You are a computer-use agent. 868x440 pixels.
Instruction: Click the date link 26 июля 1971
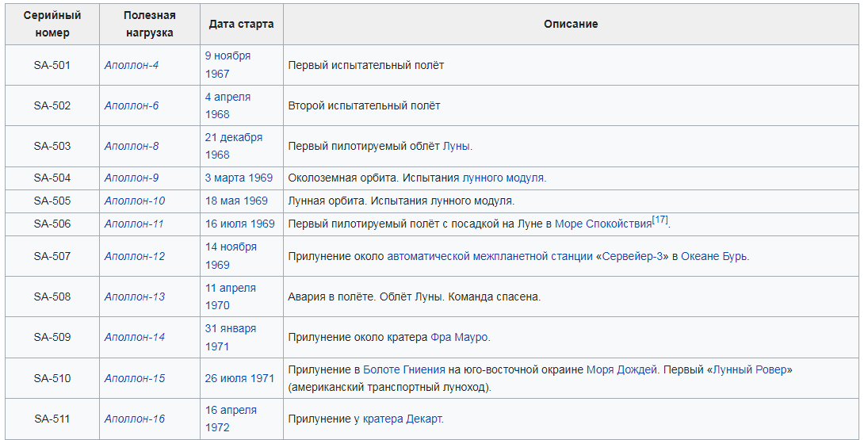(x=239, y=379)
